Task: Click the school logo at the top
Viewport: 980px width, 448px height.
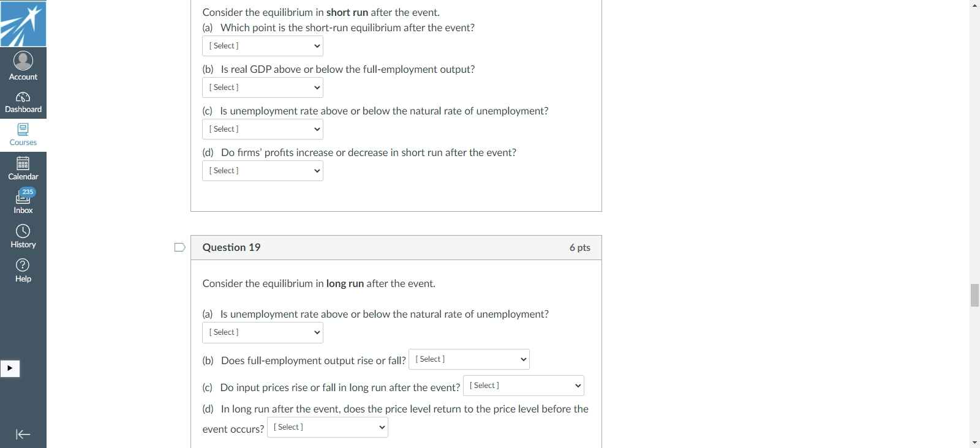Action: pyautogui.click(x=23, y=23)
